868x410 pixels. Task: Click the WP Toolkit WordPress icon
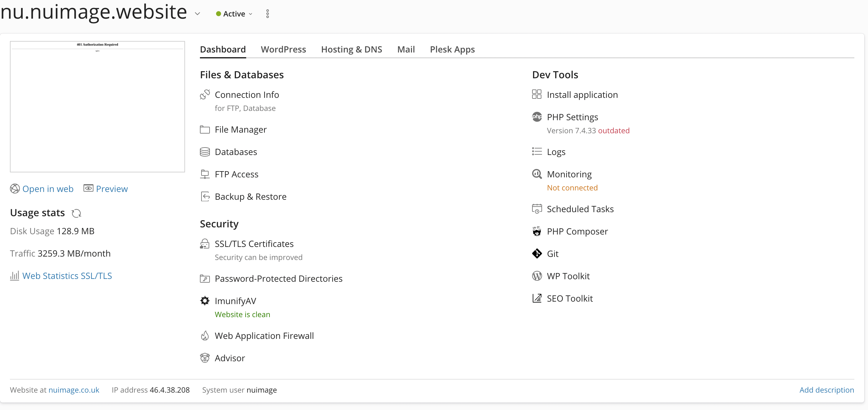(536, 276)
